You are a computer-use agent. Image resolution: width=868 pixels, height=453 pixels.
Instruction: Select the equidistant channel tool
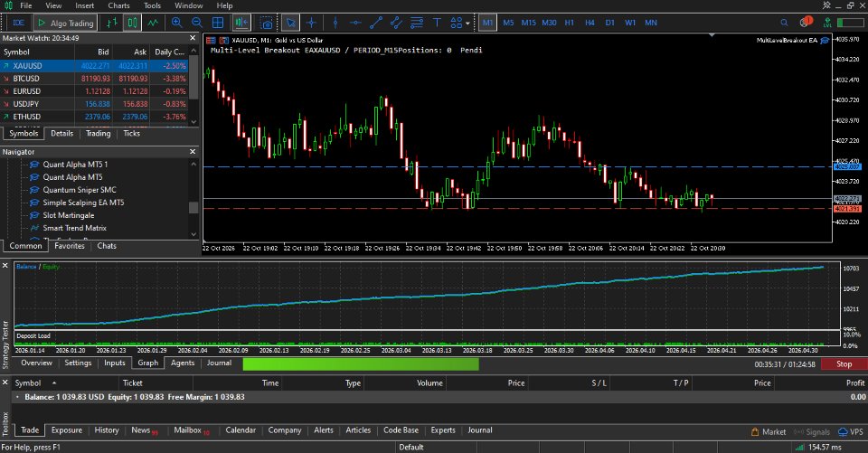tap(396, 23)
